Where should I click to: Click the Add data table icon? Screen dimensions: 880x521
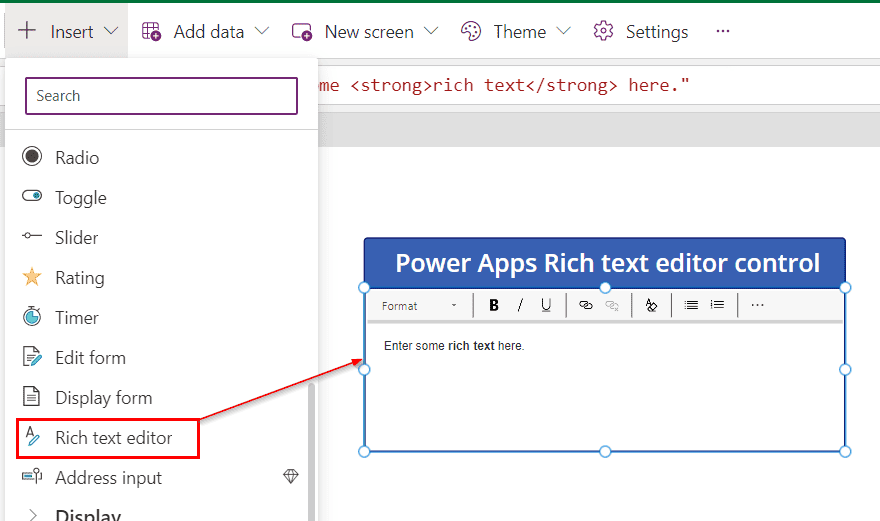(152, 31)
